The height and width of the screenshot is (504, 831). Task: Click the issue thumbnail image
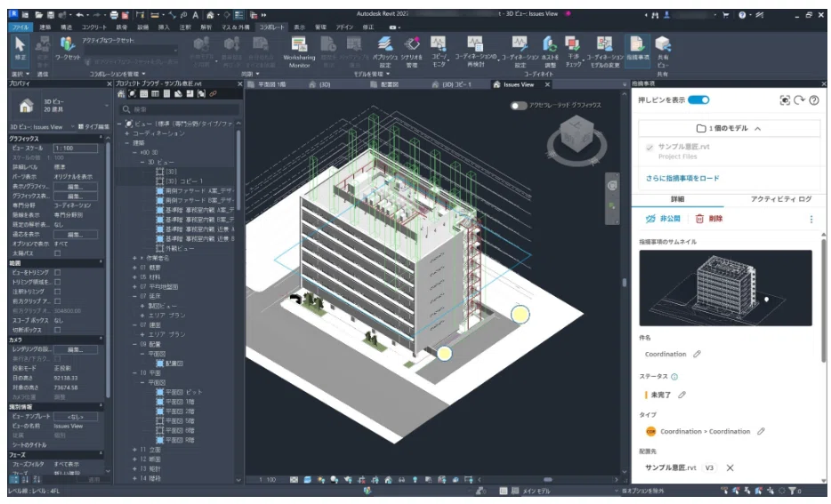[725, 288]
